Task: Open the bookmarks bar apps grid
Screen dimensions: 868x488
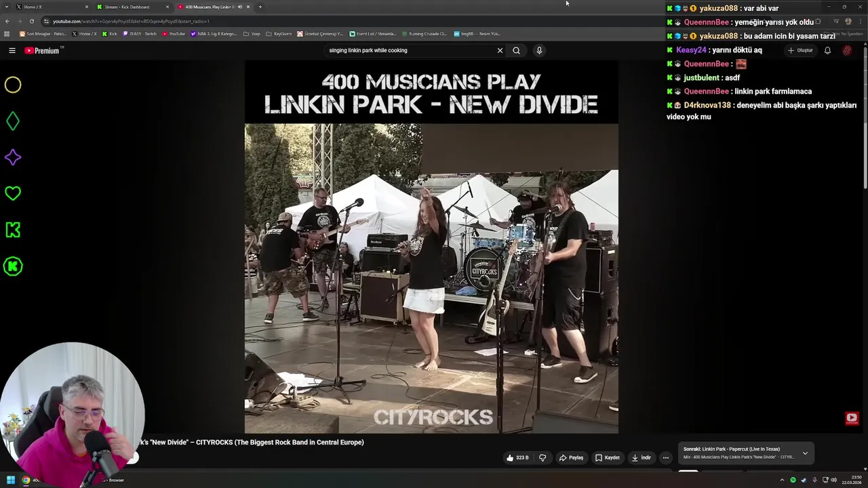Action: point(7,34)
